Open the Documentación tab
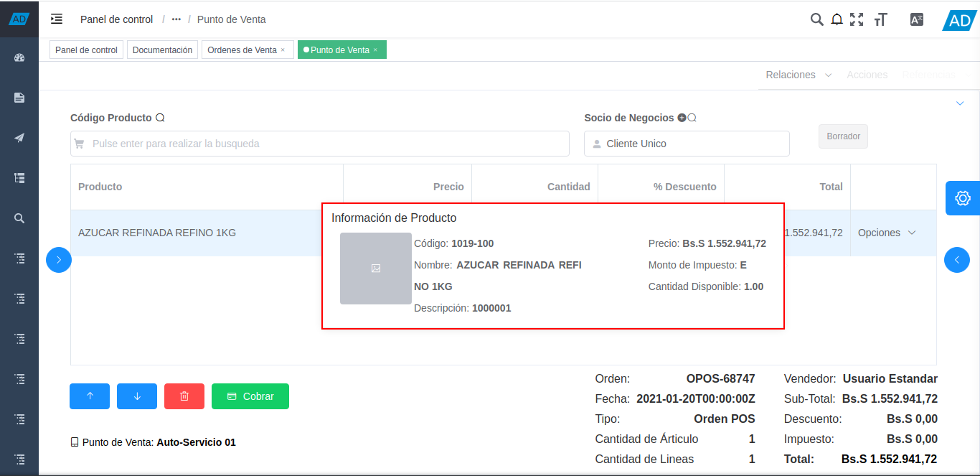This screenshot has width=980, height=476. [162, 50]
